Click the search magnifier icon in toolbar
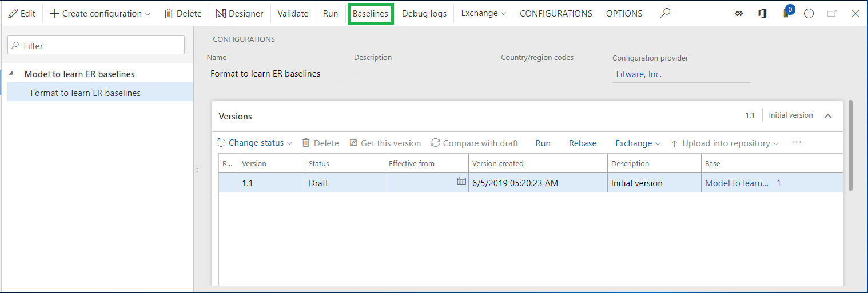868x293 pixels. [x=665, y=13]
